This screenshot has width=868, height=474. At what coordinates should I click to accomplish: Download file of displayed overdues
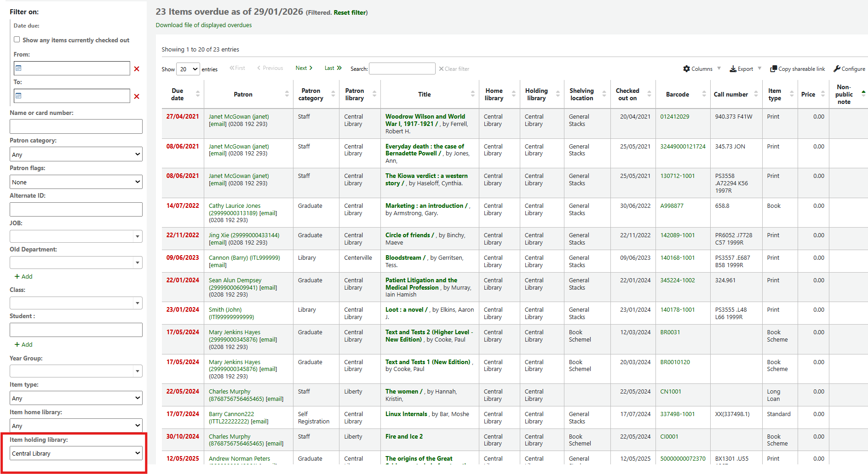pyautogui.click(x=204, y=25)
